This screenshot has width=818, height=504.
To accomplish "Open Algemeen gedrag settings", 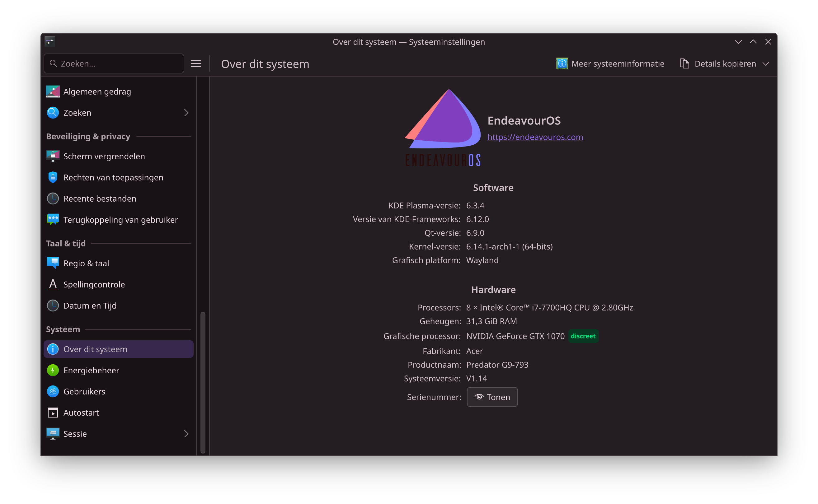I will [x=118, y=92].
